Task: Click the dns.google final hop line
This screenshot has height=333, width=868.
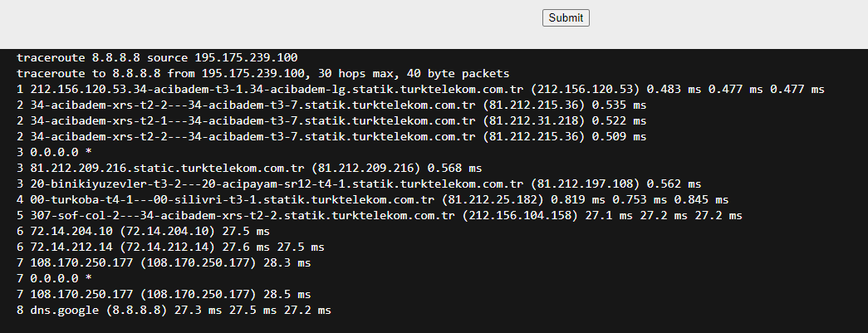Action: coord(174,311)
